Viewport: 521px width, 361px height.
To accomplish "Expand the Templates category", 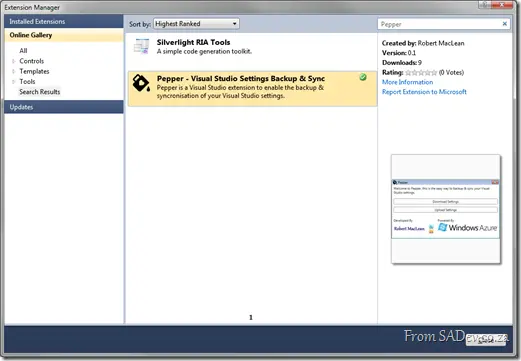I will (x=14, y=71).
